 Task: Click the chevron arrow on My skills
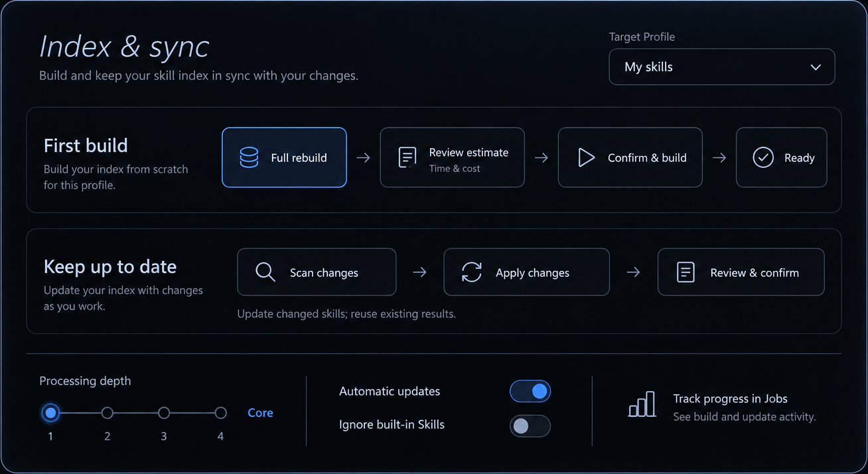point(816,67)
